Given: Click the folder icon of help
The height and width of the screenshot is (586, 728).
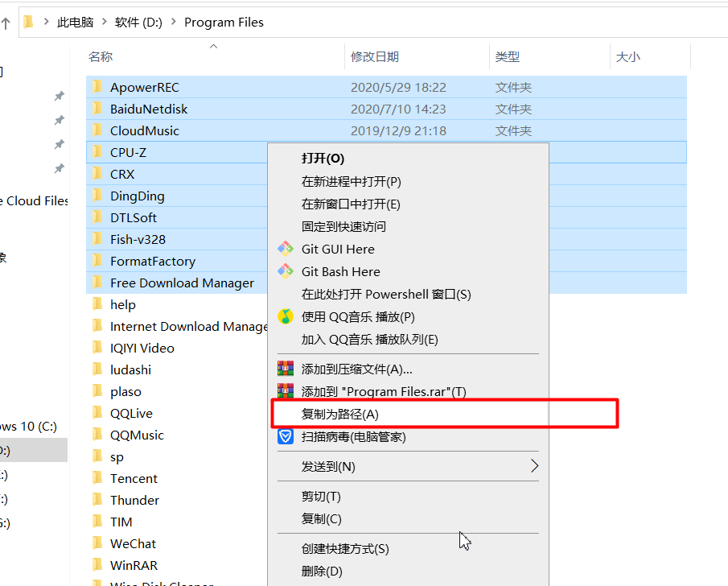Looking at the screenshot, I should coord(97,304).
